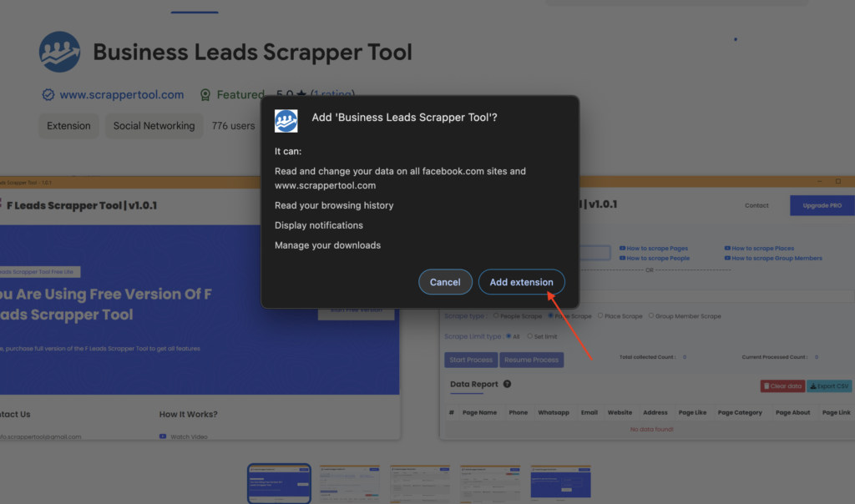
Task: Click the Featured ribbon badge icon
Action: click(x=205, y=94)
